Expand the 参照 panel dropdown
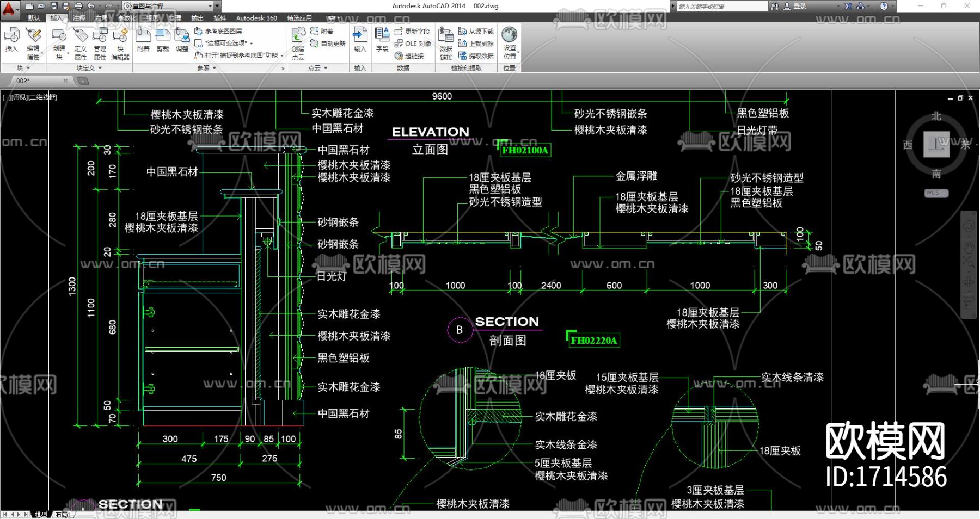 (x=206, y=68)
